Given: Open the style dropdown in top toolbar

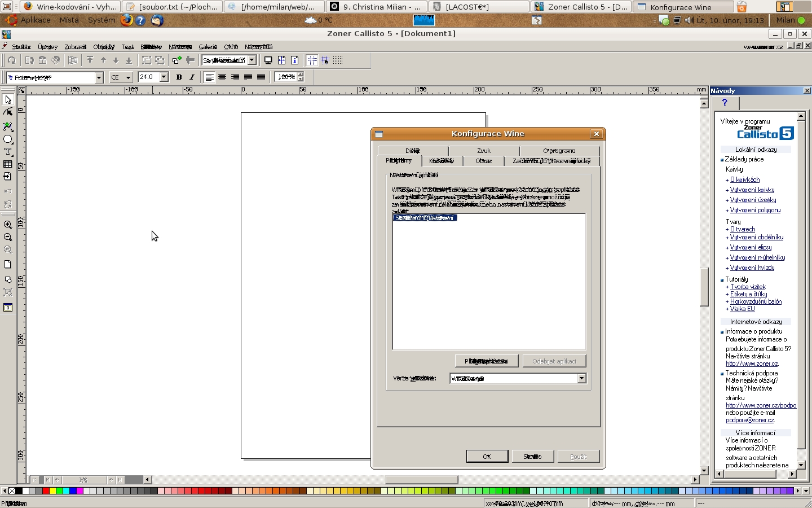Looking at the screenshot, I should point(252,60).
